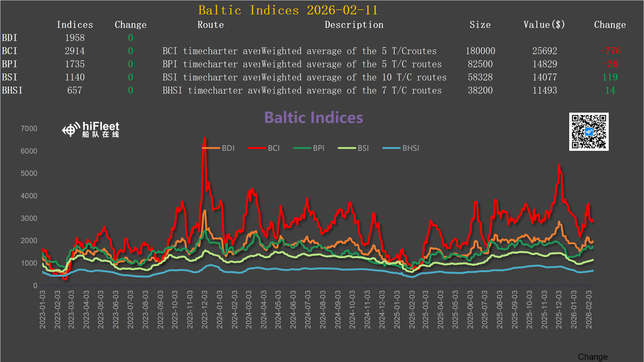Click the 2026-02-03 x-axis date label
The image size is (644, 362).
[x=589, y=309]
